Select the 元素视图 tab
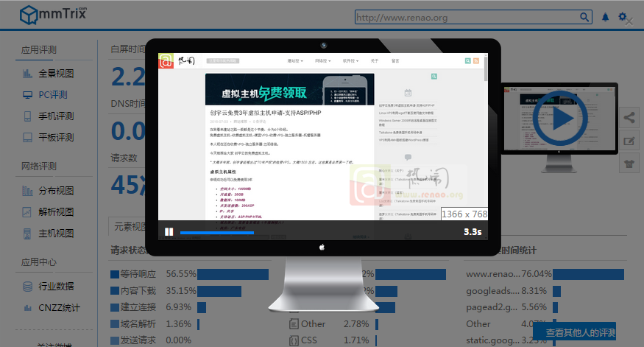 (x=130, y=226)
